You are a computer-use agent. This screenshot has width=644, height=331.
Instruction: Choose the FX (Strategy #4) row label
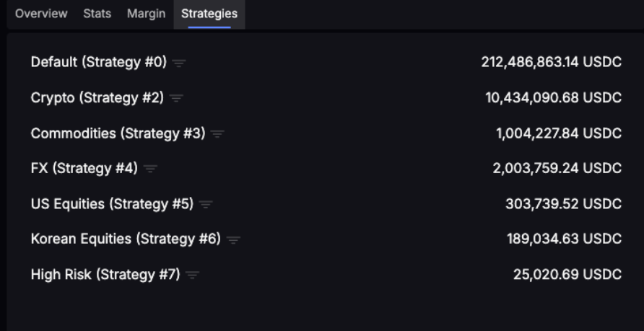[84, 168]
